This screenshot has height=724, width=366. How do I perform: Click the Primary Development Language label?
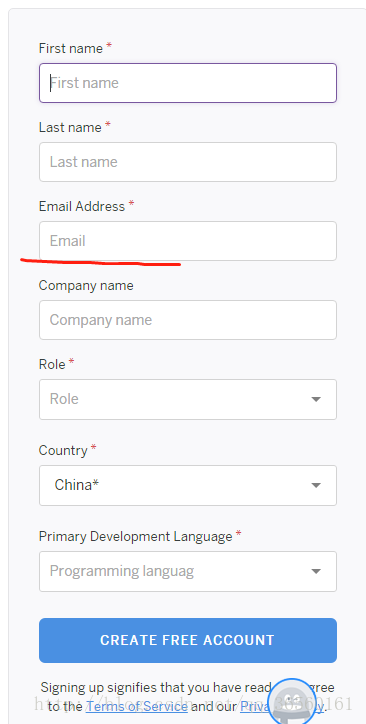coord(136,537)
